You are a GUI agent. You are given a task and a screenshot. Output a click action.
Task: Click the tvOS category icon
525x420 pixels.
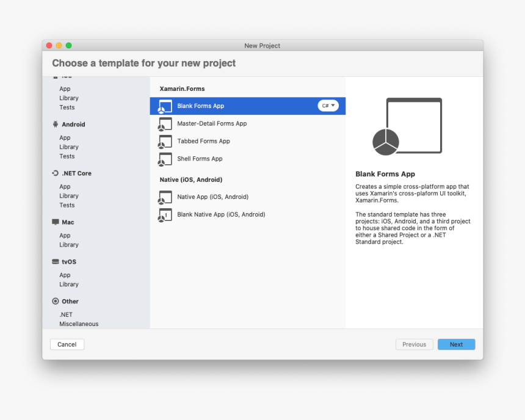56,261
